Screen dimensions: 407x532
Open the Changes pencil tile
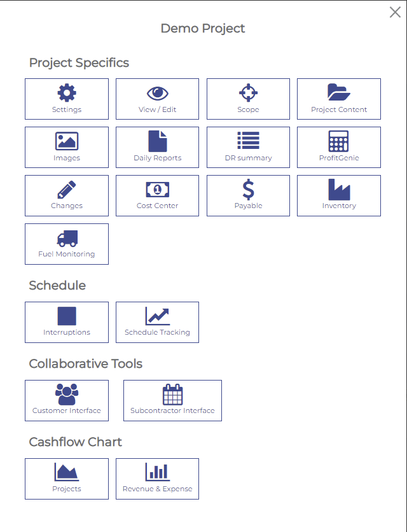click(x=67, y=195)
